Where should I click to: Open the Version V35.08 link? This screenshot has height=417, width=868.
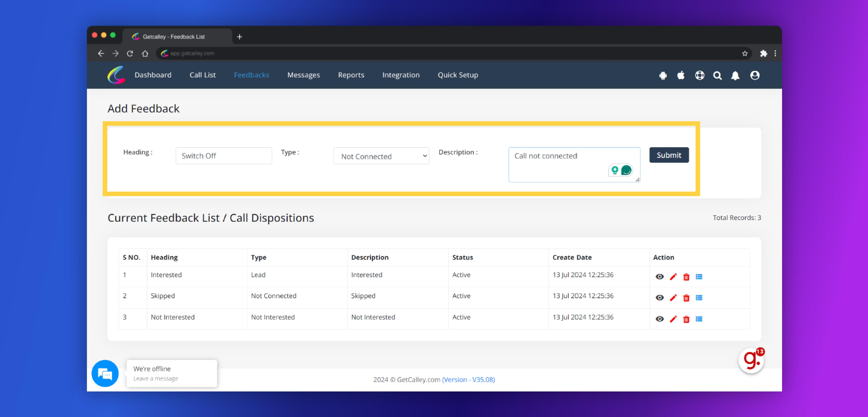click(x=468, y=380)
